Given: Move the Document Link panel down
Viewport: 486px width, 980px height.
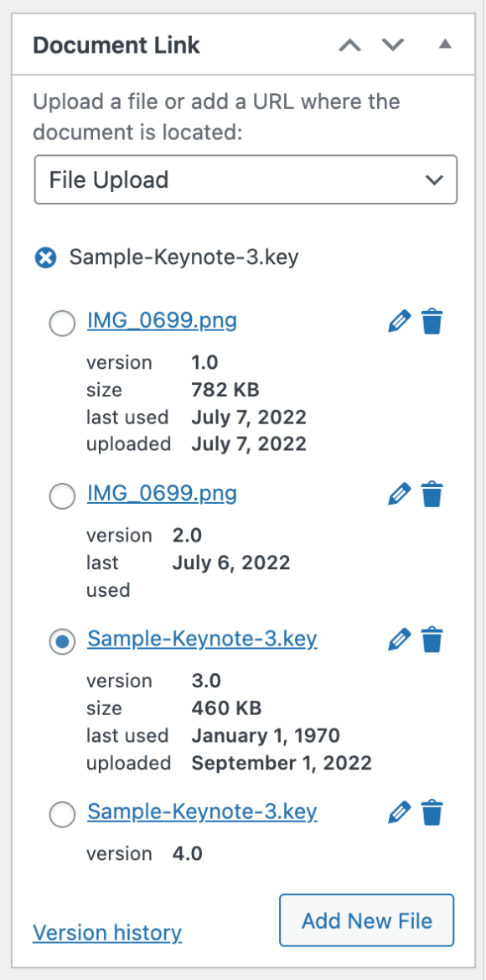Looking at the screenshot, I should click(x=392, y=45).
